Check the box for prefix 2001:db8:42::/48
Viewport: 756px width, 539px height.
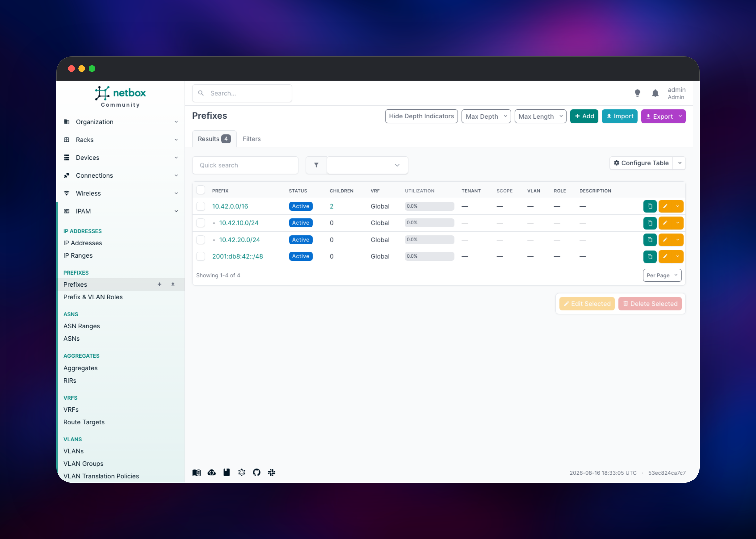200,256
